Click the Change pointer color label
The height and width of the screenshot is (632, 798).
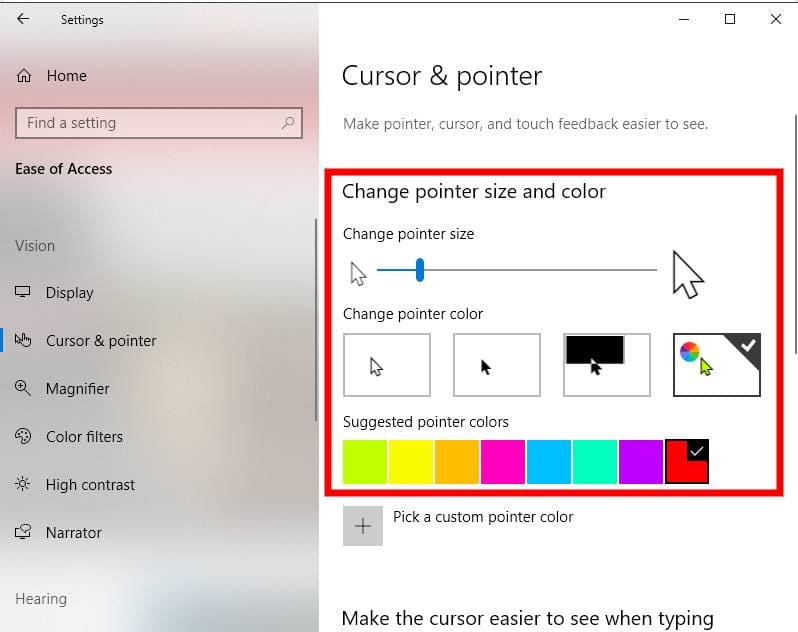pyautogui.click(x=413, y=314)
